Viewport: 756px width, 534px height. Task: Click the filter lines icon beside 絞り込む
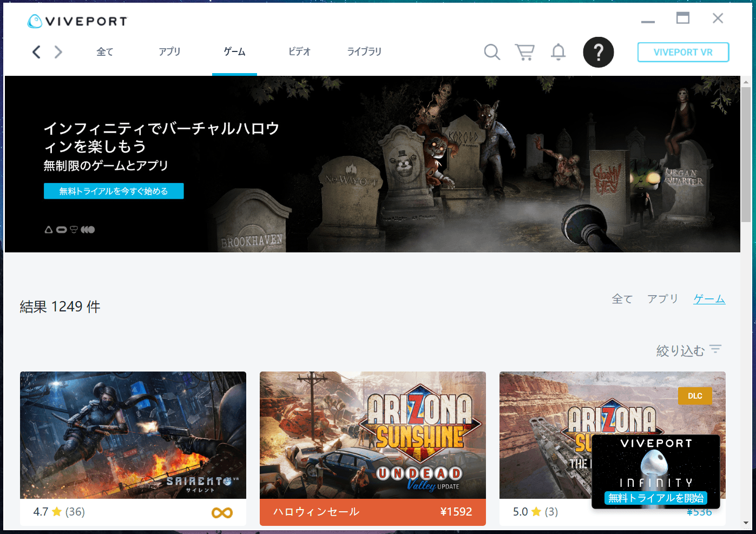[x=715, y=349]
